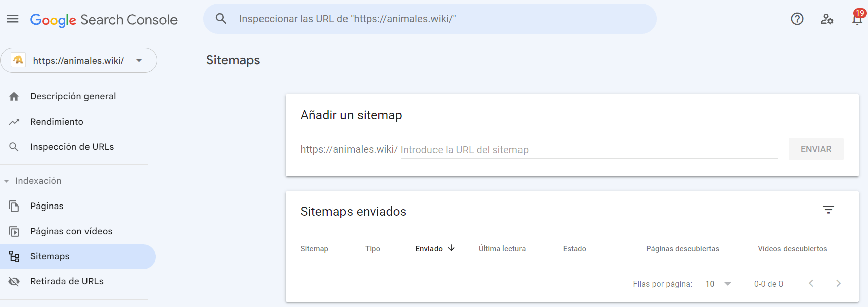The image size is (868, 307).
Task: Sort by Sitemap column header
Action: 314,249
